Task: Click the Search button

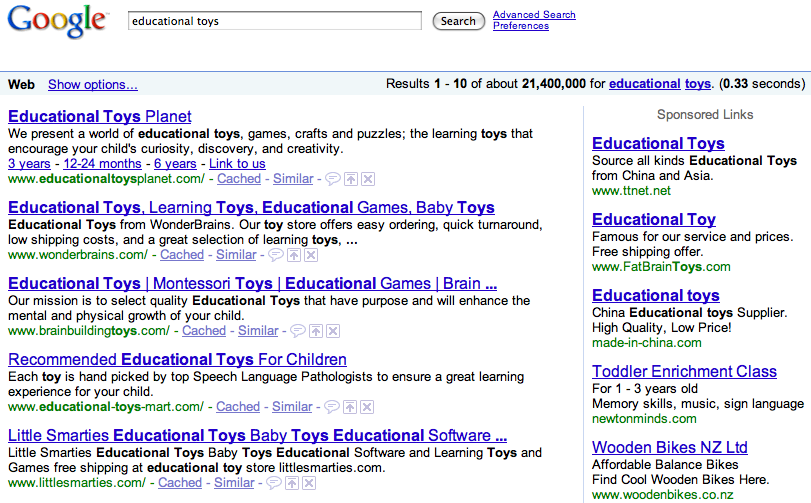Action: coord(458,21)
